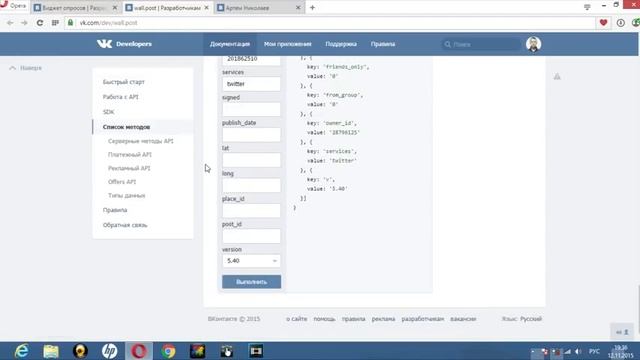
Task: Click the taskbar clock and date
Action: pyautogui.click(x=621, y=351)
